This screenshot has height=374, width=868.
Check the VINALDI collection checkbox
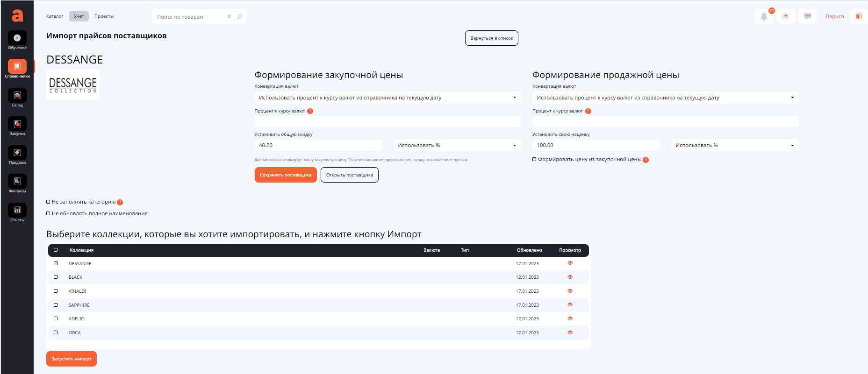(x=56, y=291)
